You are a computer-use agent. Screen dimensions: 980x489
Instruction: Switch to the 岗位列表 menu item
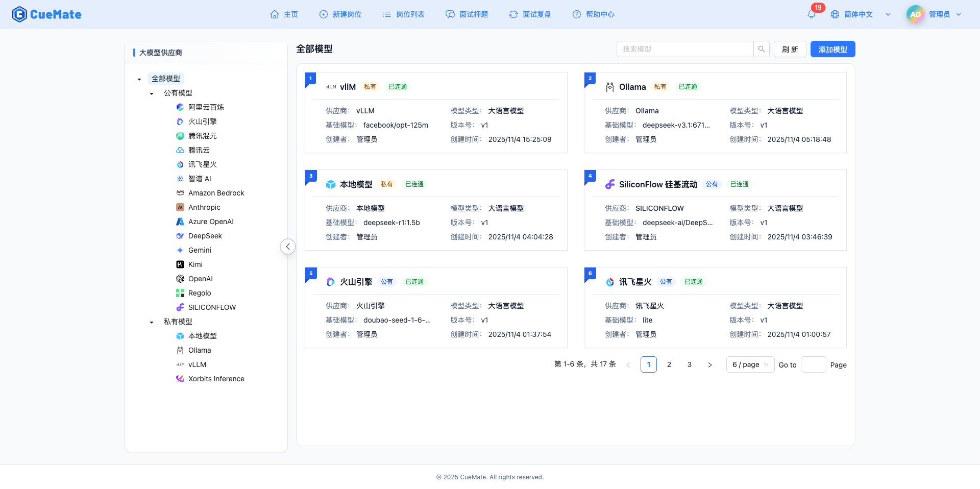coord(403,14)
